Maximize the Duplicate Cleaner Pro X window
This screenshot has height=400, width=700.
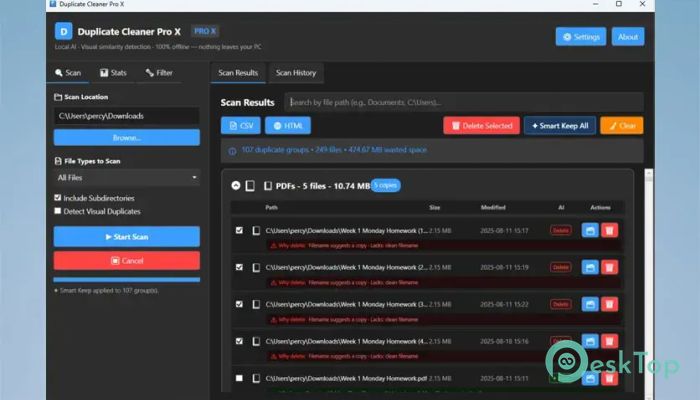(619, 4)
